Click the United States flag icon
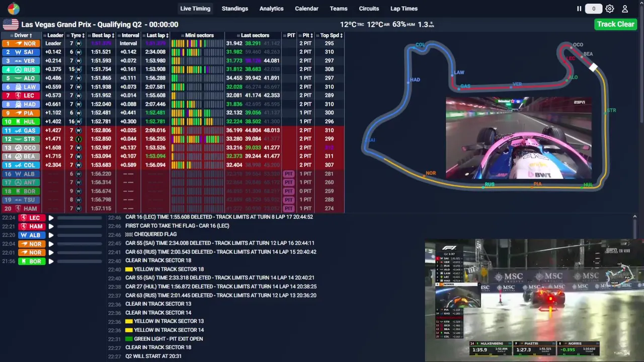 (11, 24)
